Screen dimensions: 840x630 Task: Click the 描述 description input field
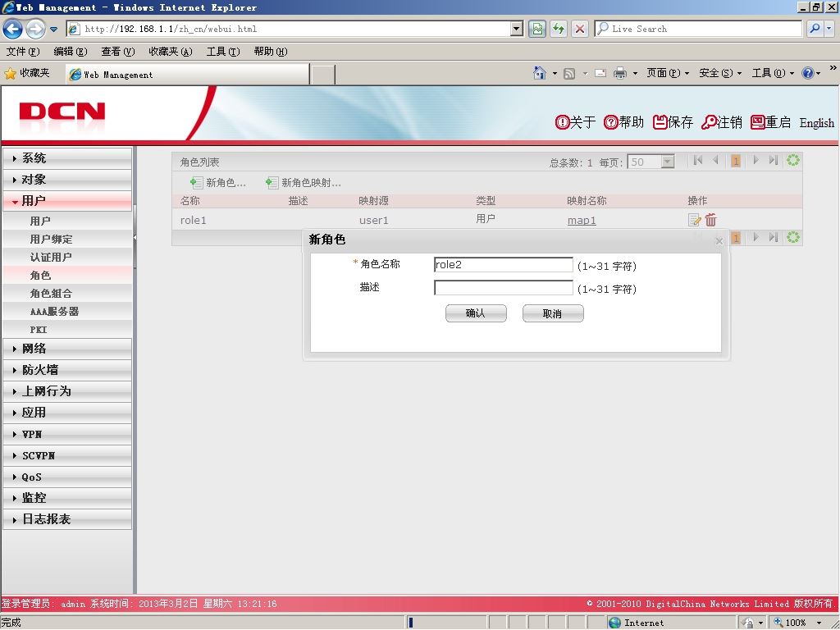504,288
